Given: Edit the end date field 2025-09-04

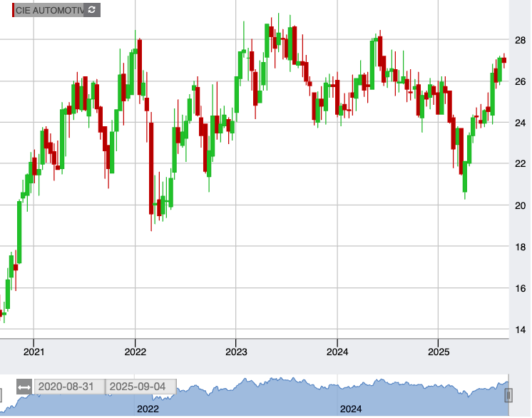Looking at the screenshot, I should point(141,387).
